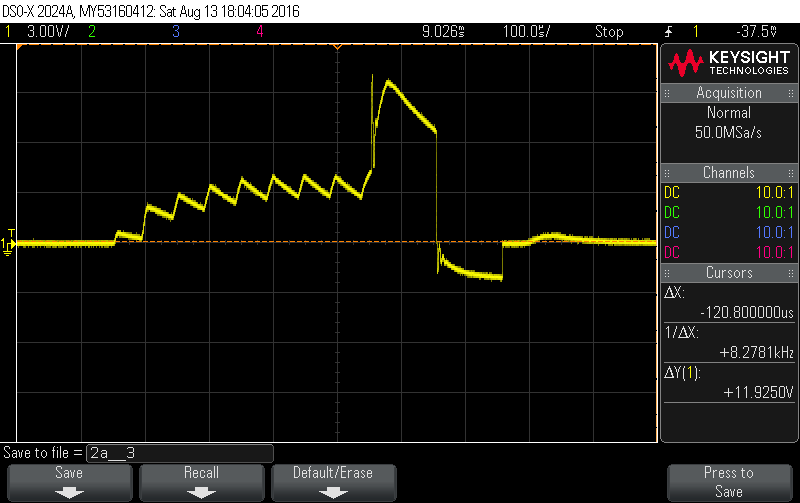Click the down arrow under Recall softkey
This screenshot has height=503, width=800.
click(200, 491)
